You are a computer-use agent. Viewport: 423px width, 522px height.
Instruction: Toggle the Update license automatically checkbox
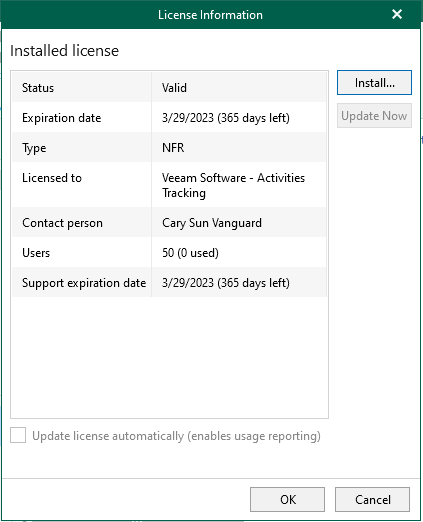pos(18,435)
